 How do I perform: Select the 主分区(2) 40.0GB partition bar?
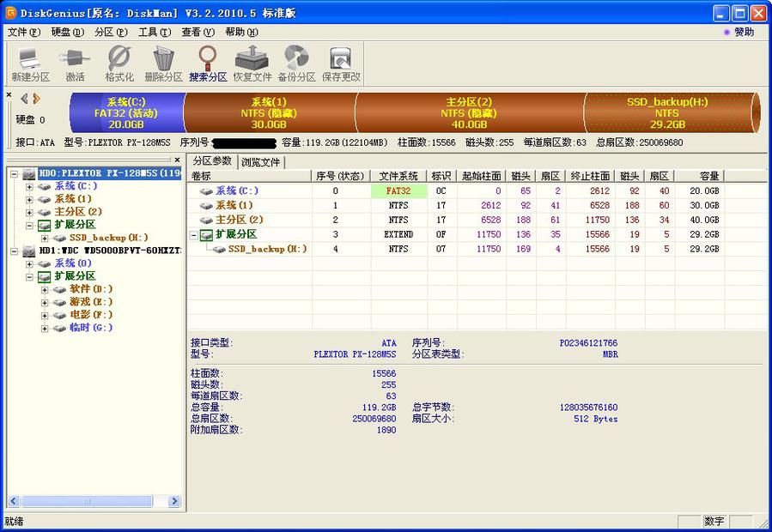coord(469,113)
